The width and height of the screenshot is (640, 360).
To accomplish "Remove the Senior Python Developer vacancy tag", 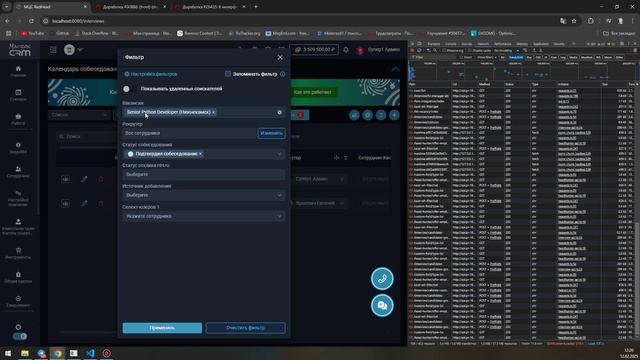I will tap(213, 112).
